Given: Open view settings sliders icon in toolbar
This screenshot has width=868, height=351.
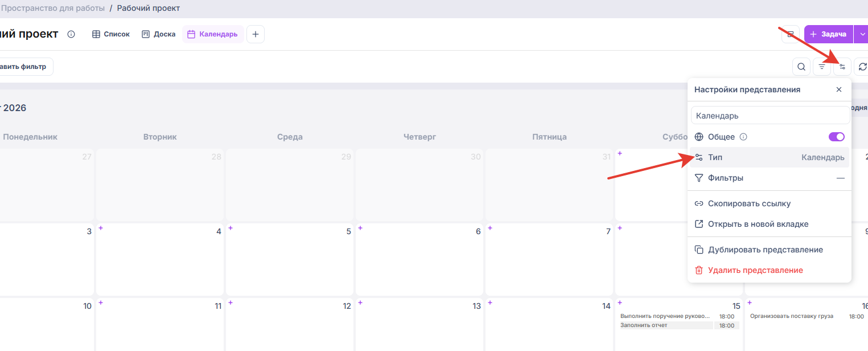Looking at the screenshot, I should click(842, 67).
